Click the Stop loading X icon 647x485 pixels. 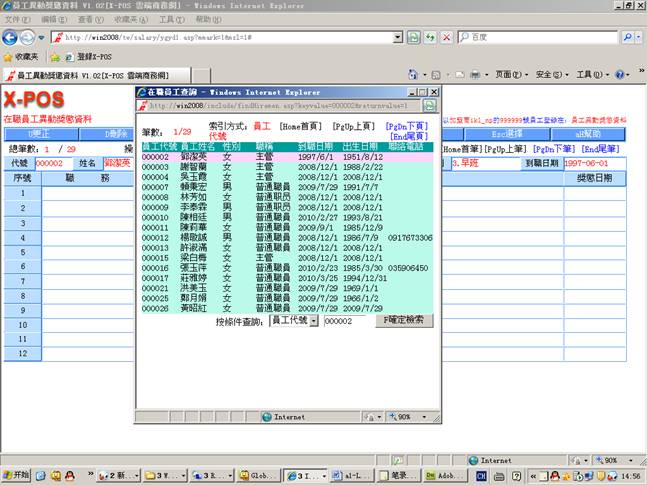(445, 37)
